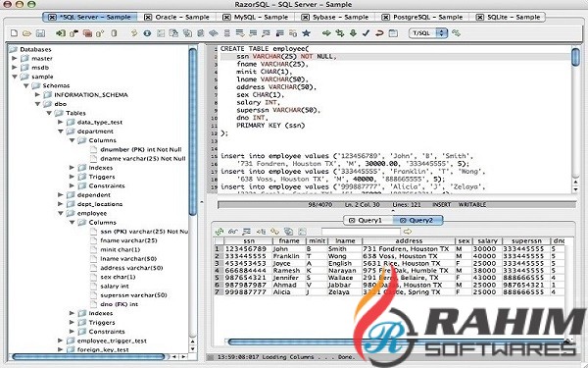Click the red stacked-windows toolbar icon
Image resolution: width=588 pixels, height=368 pixels.
click(87, 33)
